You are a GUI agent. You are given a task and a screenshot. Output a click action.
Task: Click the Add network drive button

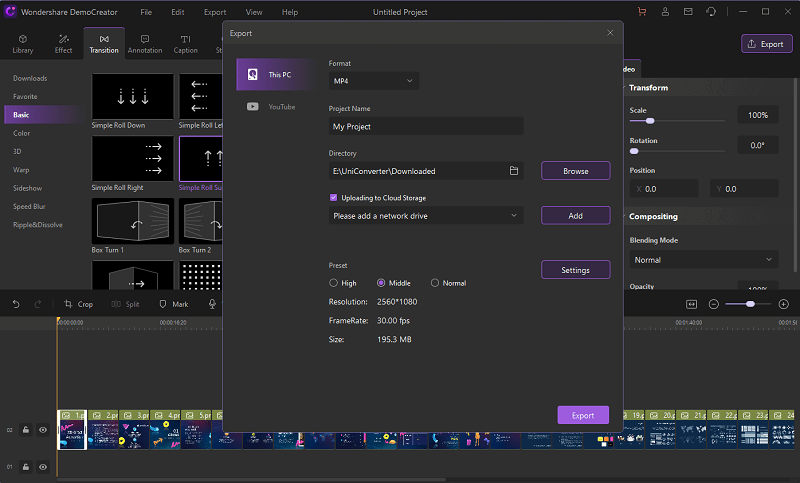point(576,216)
